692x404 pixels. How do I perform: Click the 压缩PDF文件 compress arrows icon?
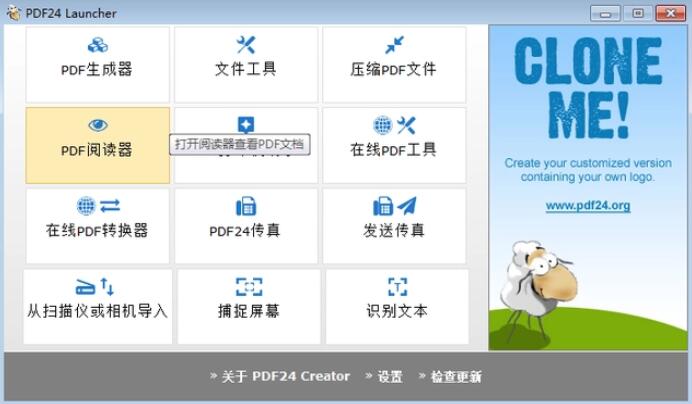(x=394, y=45)
